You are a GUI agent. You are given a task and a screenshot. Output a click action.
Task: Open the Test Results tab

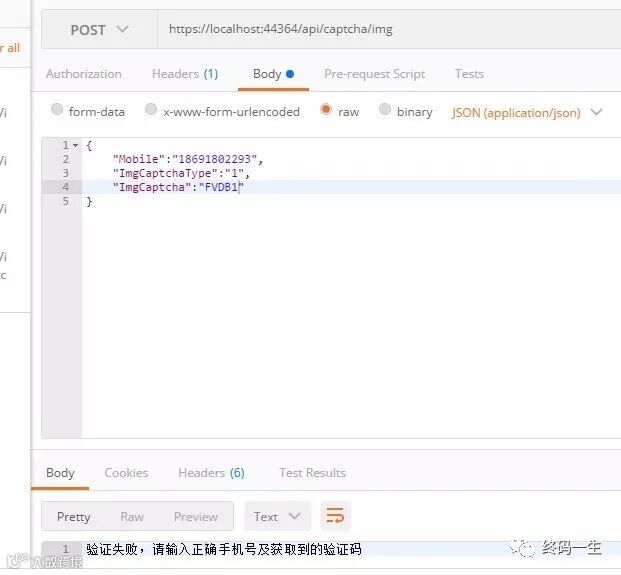[x=312, y=473]
